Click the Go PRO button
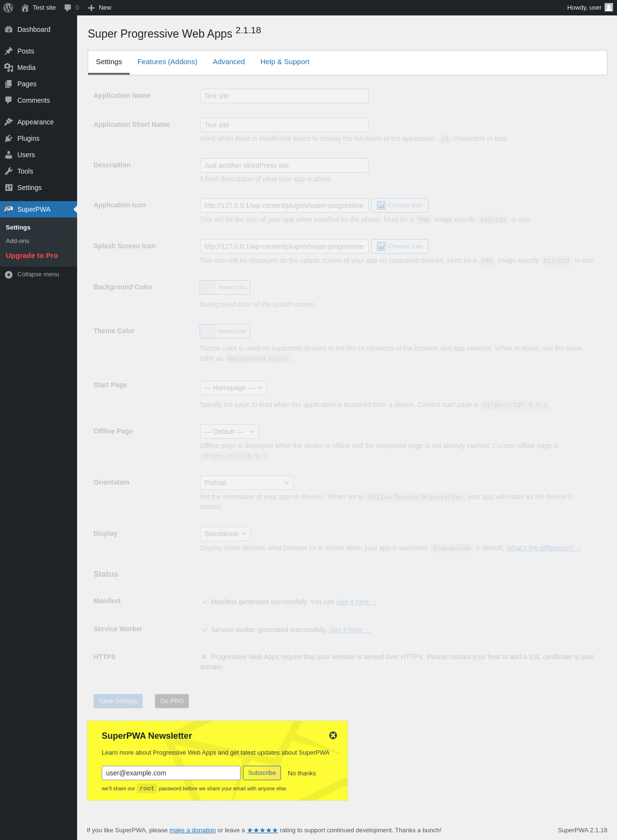 point(172,701)
